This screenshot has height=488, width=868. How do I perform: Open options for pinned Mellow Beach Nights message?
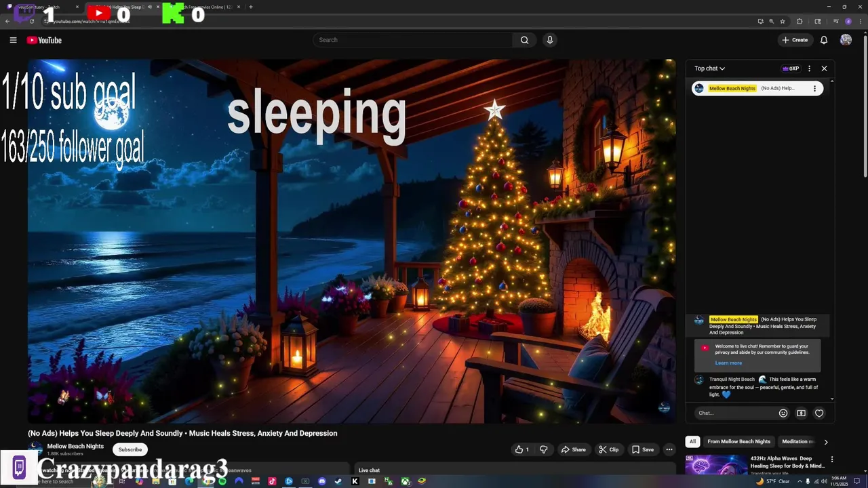pos(814,88)
